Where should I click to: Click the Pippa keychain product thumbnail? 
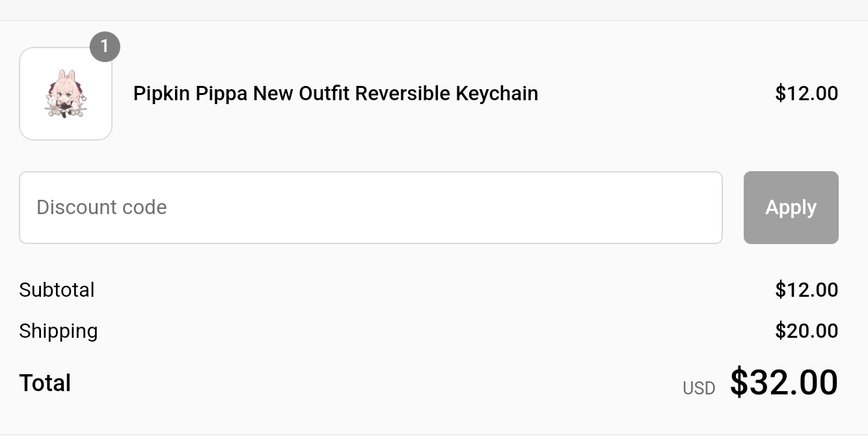click(x=66, y=94)
